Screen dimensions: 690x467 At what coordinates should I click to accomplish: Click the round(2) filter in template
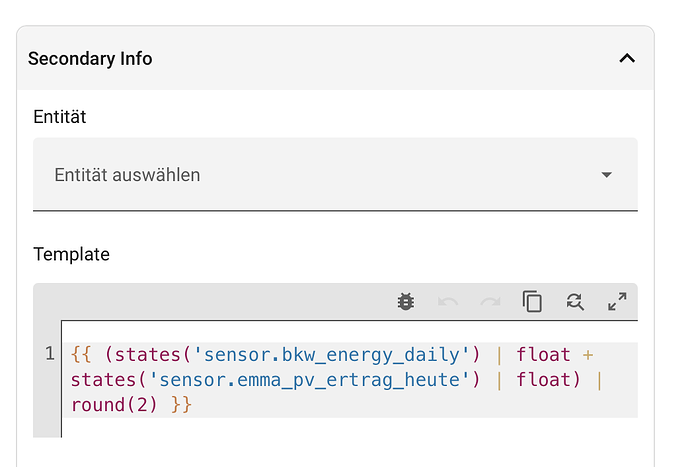tap(114, 405)
